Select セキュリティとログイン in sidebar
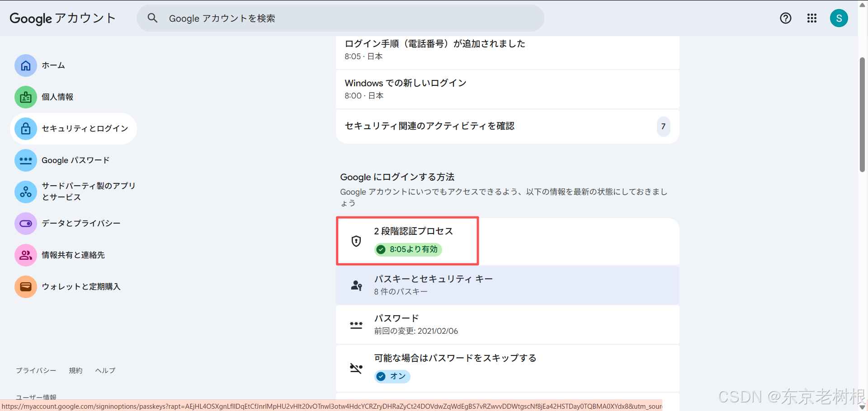Viewport: 868px width, 411px height. (x=73, y=129)
